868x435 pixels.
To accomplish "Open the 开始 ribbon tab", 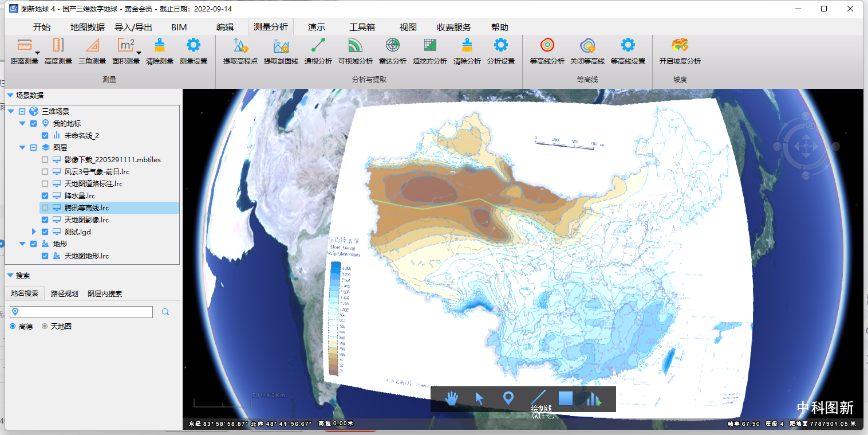I will click(x=42, y=27).
